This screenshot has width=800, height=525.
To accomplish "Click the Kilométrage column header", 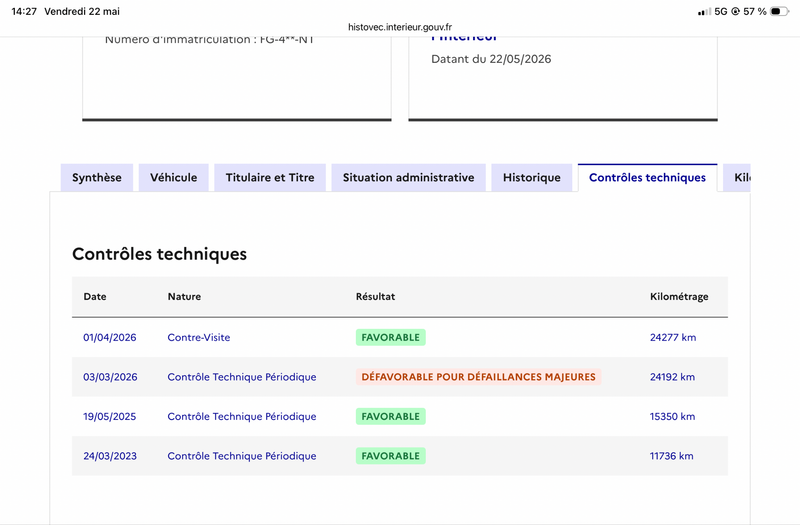I will (x=679, y=296).
